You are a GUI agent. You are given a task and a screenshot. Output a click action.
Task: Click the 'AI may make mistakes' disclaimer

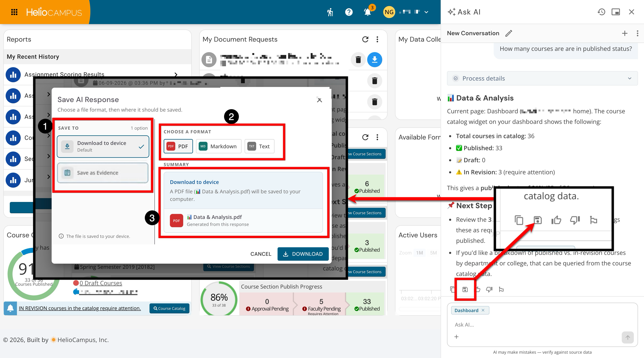[542, 352]
